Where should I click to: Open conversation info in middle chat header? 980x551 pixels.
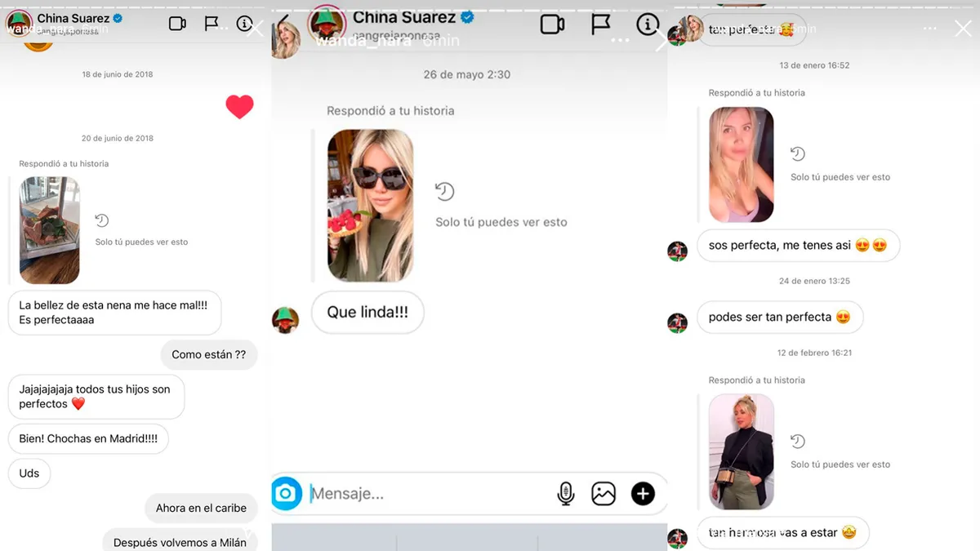click(x=648, y=24)
